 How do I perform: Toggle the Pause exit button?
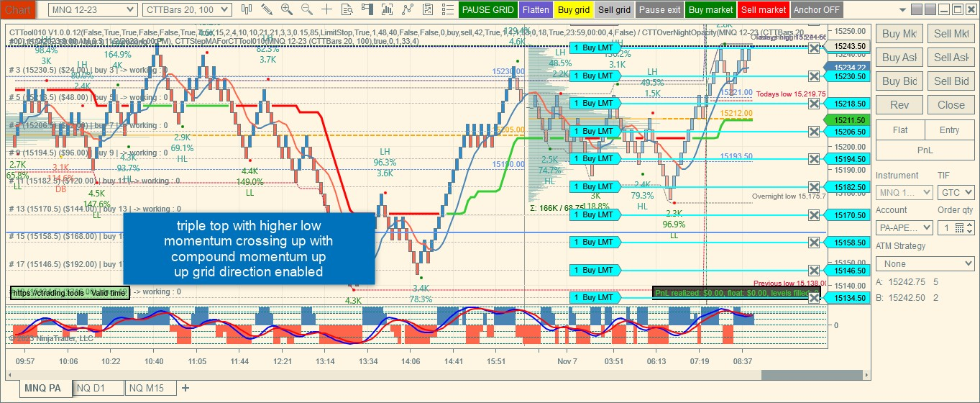click(659, 10)
